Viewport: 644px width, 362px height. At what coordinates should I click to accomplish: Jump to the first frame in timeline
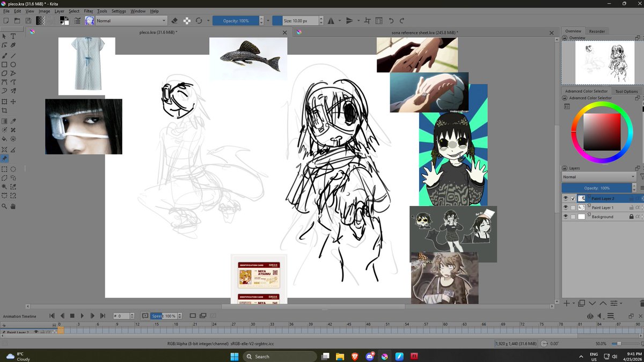[x=52, y=316]
